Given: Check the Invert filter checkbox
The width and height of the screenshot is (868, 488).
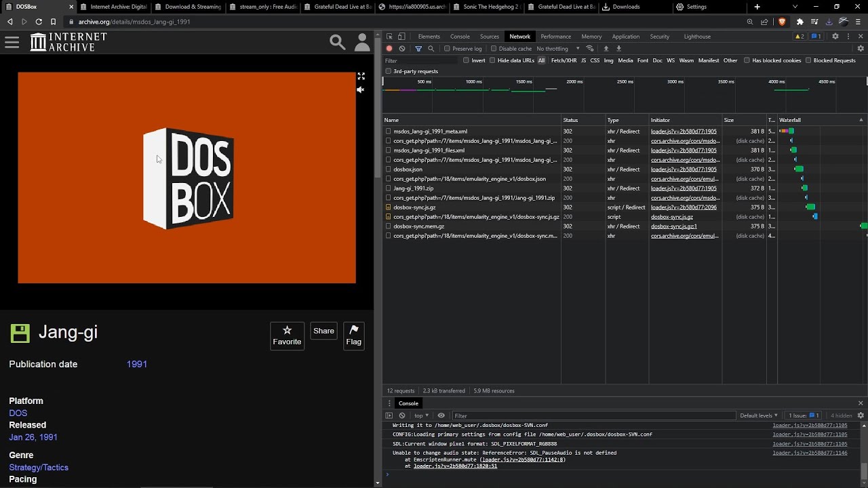Looking at the screenshot, I should tap(466, 60).
